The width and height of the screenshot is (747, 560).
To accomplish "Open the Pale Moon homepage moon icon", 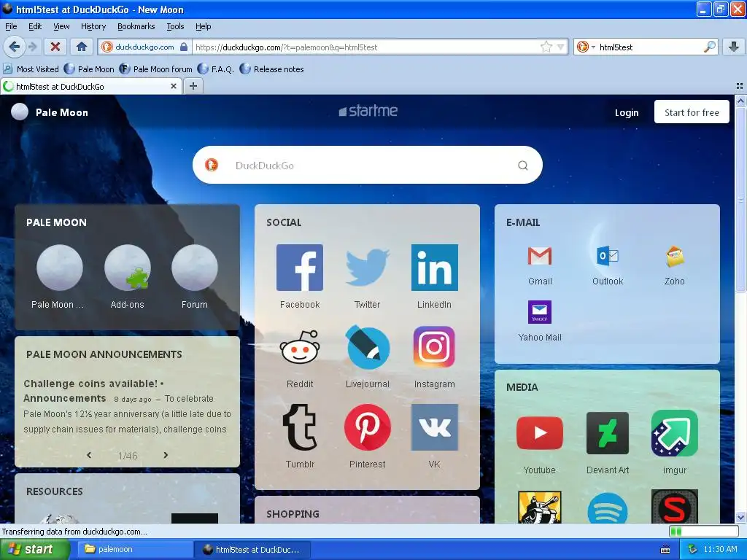I will 60,268.
